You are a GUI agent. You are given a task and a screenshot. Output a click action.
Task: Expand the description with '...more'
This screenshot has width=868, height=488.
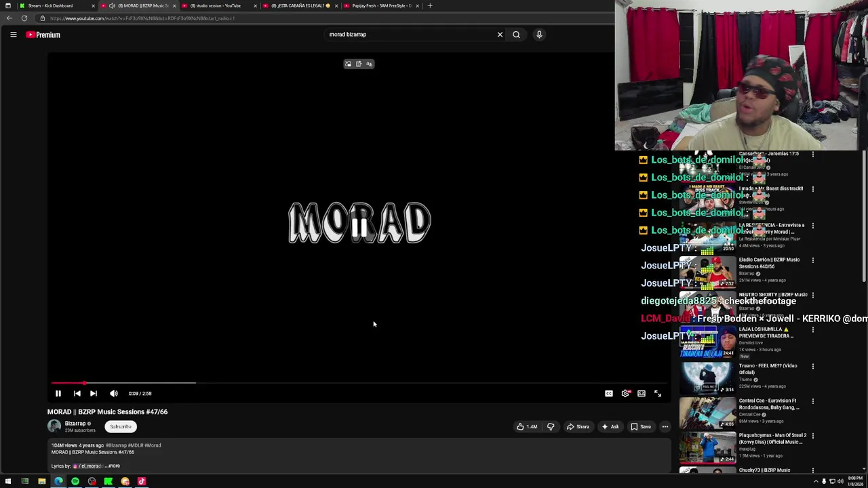click(x=113, y=466)
